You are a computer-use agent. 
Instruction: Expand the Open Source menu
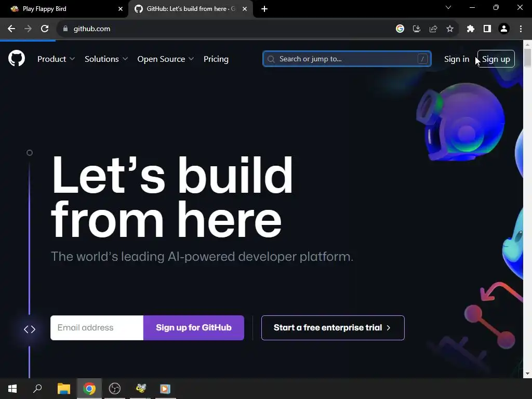click(x=166, y=59)
